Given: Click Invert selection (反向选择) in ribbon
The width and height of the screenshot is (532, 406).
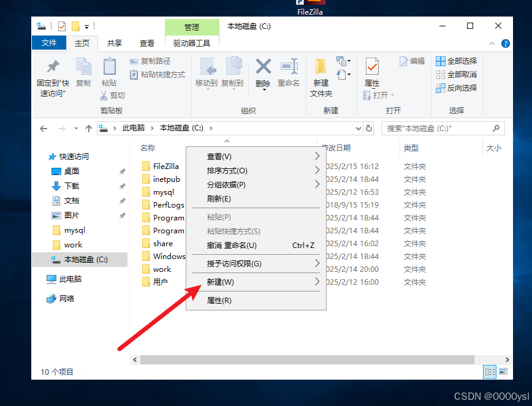Looking at the screenshot, I should (x=457, y=88).
